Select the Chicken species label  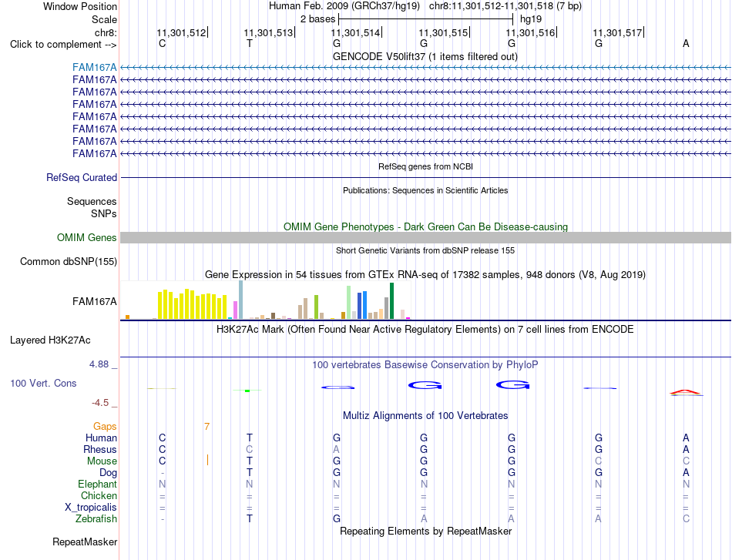[99, 495]
